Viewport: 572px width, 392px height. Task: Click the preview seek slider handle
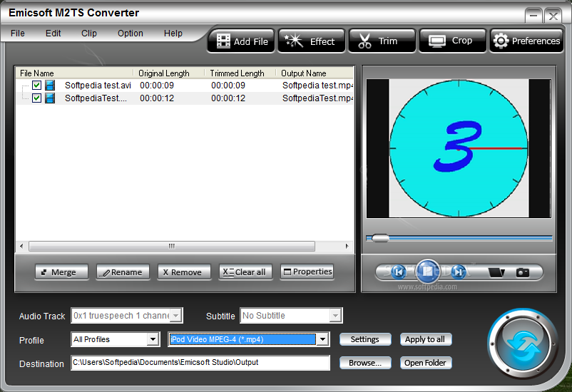380,239
